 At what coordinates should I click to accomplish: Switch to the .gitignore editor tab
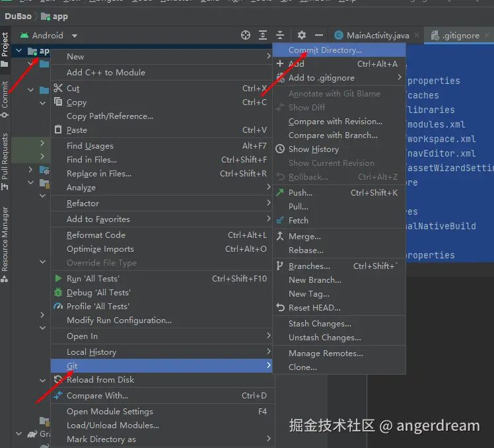click(x=460, y=35)
